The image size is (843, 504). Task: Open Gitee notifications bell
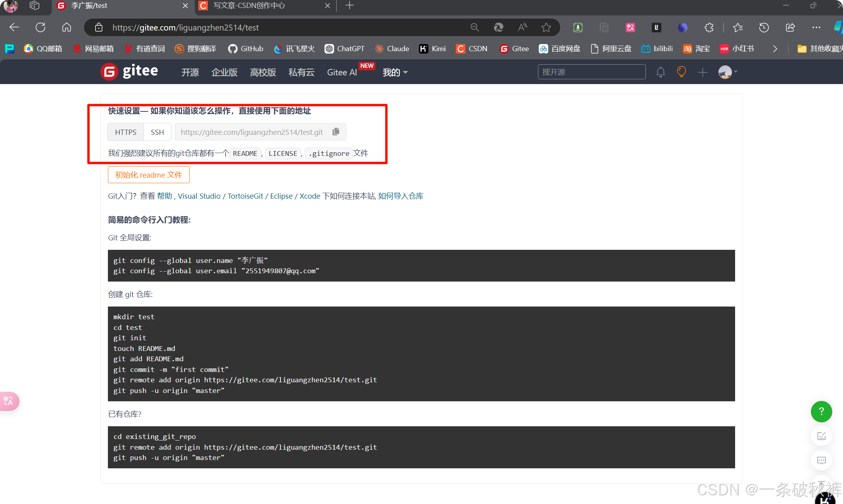[661, 72]
